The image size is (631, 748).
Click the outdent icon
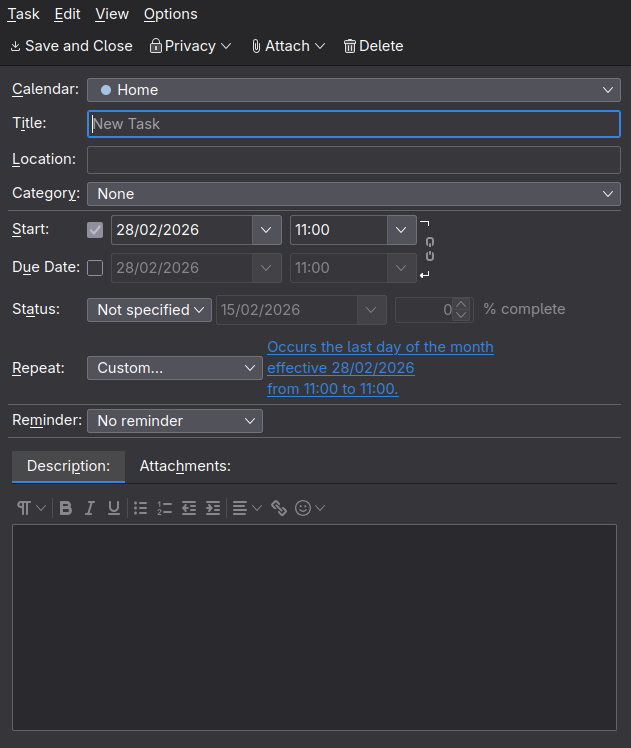pyautogui.click(x=189, y=508)
